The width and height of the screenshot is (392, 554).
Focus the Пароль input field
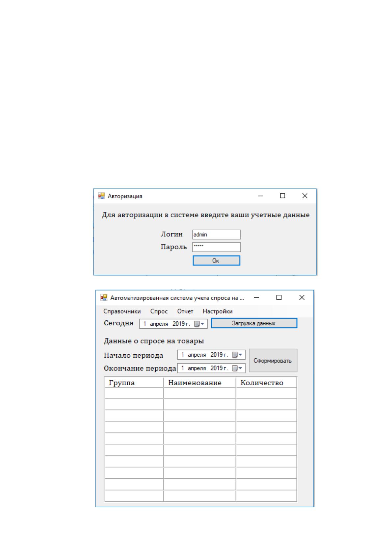[216, 247]
